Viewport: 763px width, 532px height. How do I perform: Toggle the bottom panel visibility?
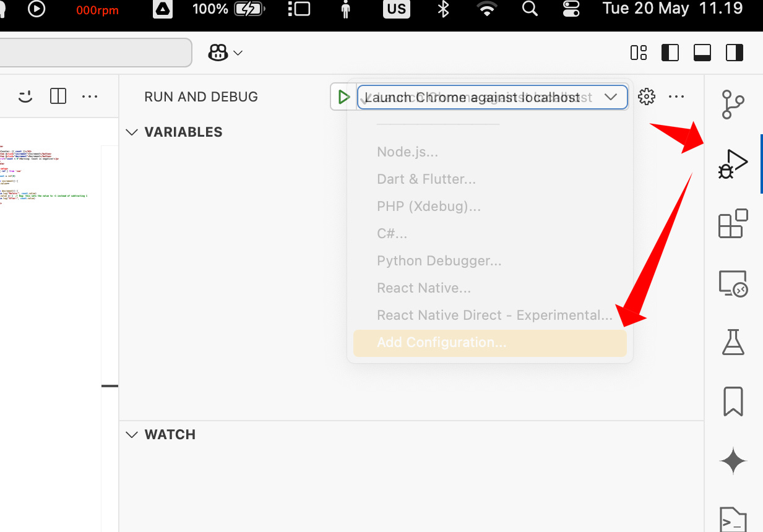tap(702, 53)
